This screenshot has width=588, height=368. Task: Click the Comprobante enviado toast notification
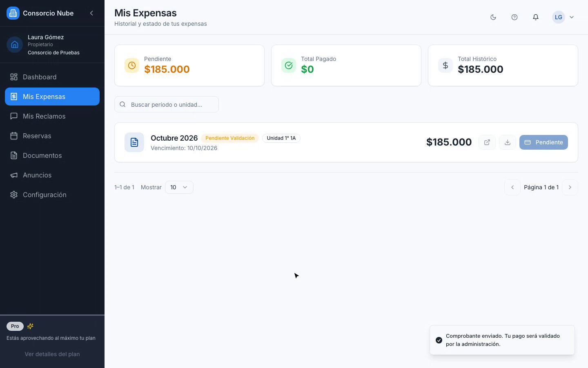tap(502, 340)
